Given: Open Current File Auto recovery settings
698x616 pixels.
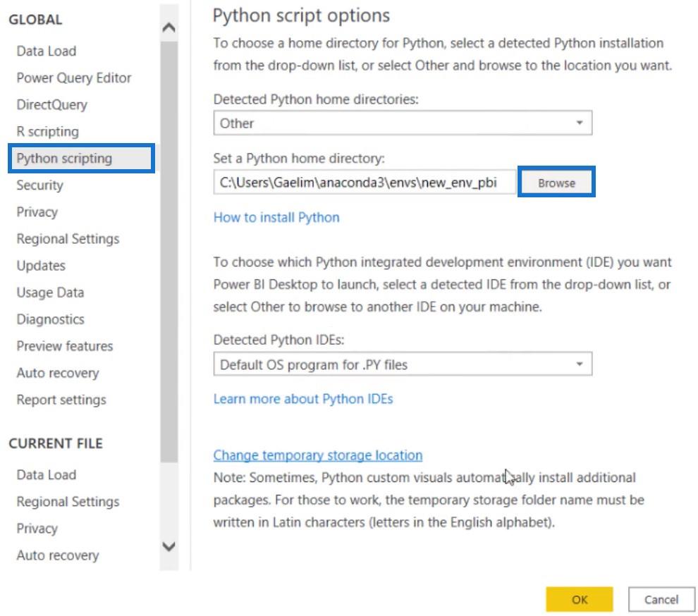Looking at the screenshot, I should click(58, 555).
